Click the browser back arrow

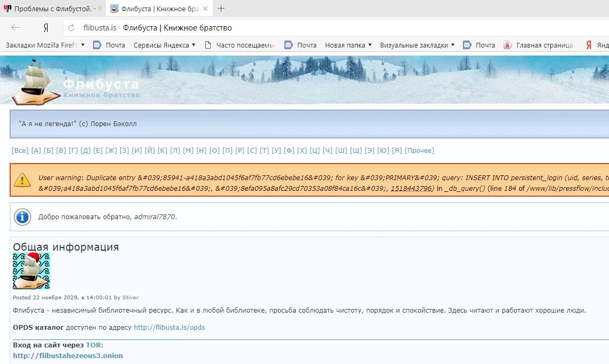tap(16, 28)
